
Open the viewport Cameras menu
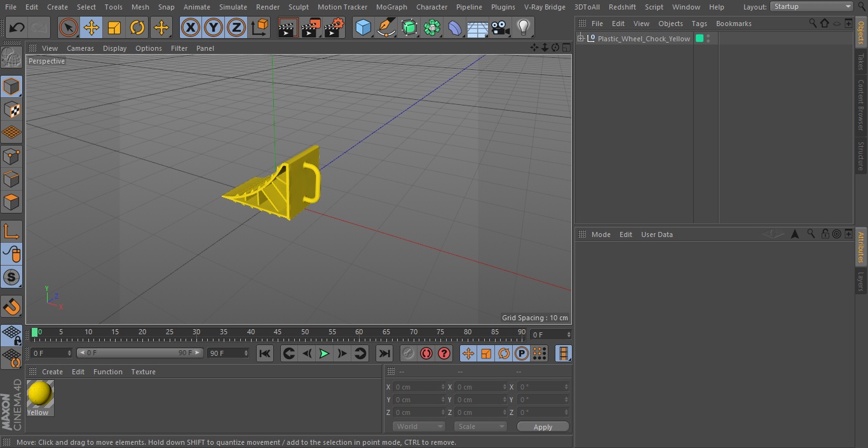point(80,48)
